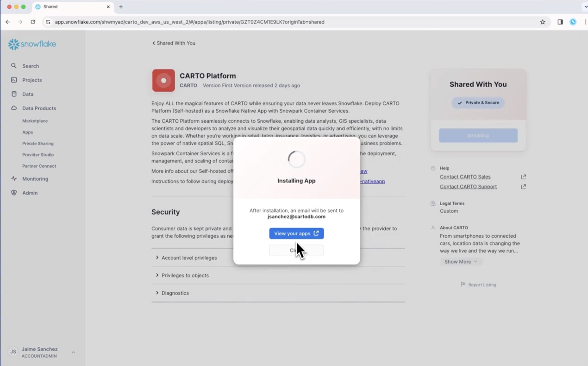Go to Marketplace under Data Products

coord(35,121)
